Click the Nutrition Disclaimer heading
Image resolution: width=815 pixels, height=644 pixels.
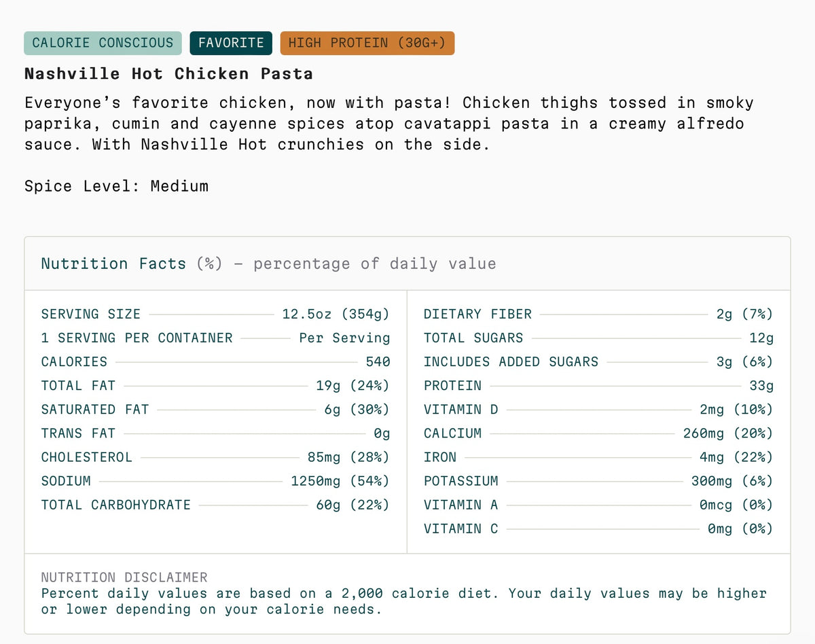(124, 577)
